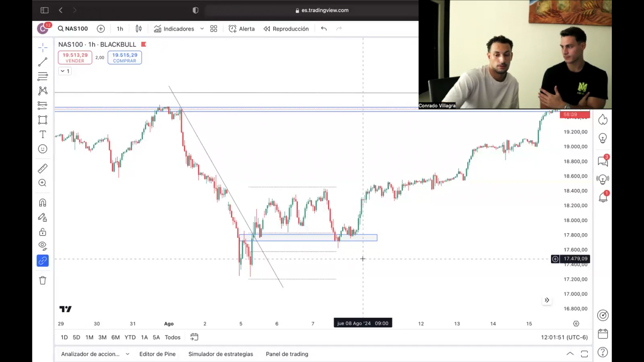Open the Editor de Pine tab
This screenshot has width=644, height=362.
click(157, 354)
